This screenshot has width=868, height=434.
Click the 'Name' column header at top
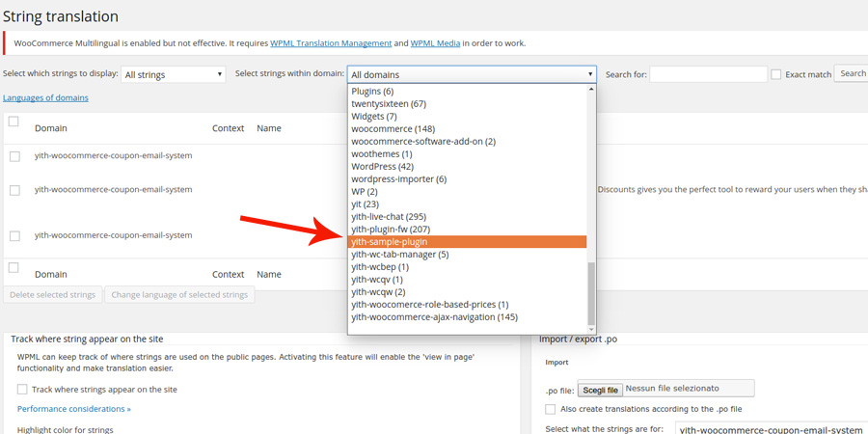pyautogui.click(x=269, y=128)
